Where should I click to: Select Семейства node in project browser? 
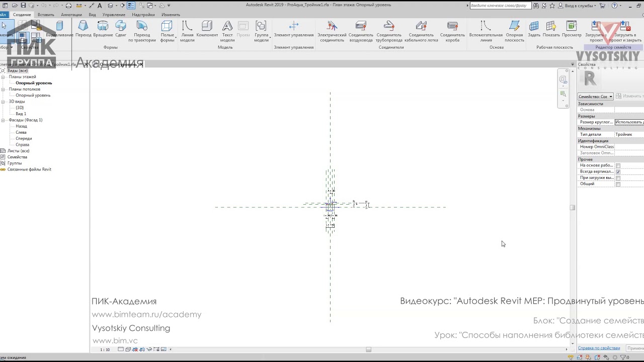(17, 157)
